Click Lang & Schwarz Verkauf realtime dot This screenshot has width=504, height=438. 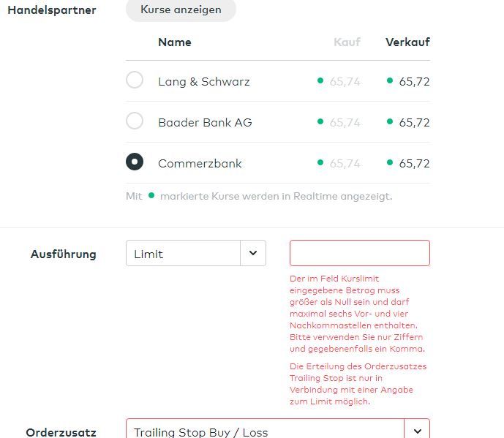(x=391, y=80)
